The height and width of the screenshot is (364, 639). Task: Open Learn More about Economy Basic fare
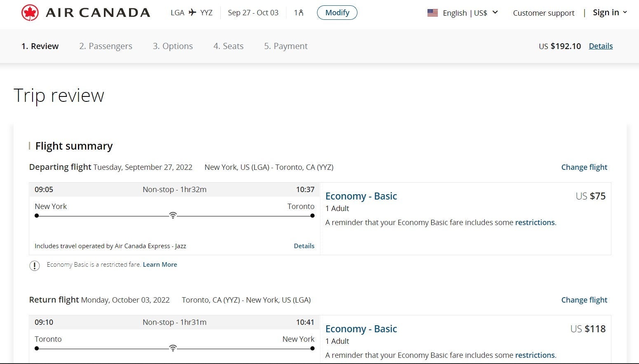160,265
